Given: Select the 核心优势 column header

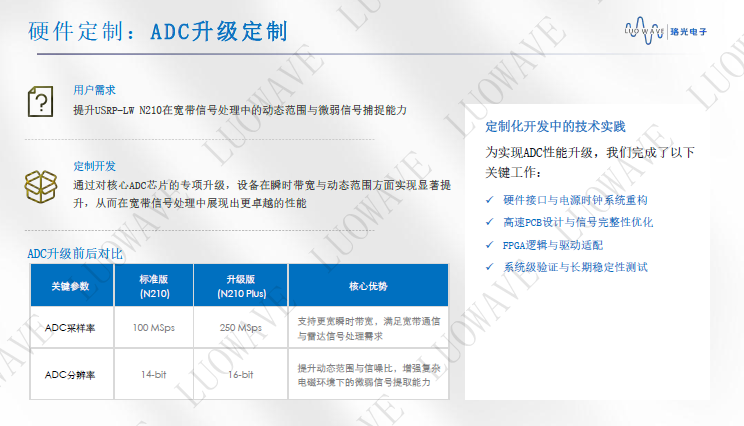Looking at the screenshot, I should (x=367, y=287).
